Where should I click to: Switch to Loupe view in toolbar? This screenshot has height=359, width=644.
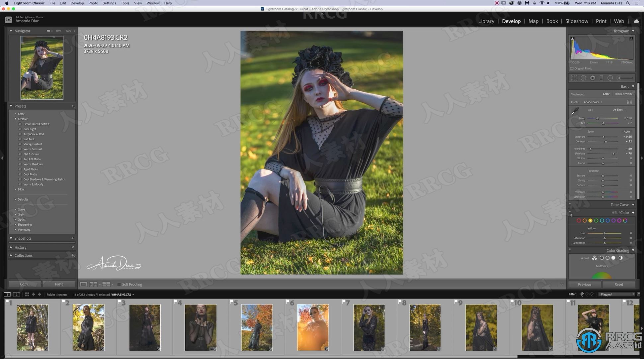click(83, 284)
